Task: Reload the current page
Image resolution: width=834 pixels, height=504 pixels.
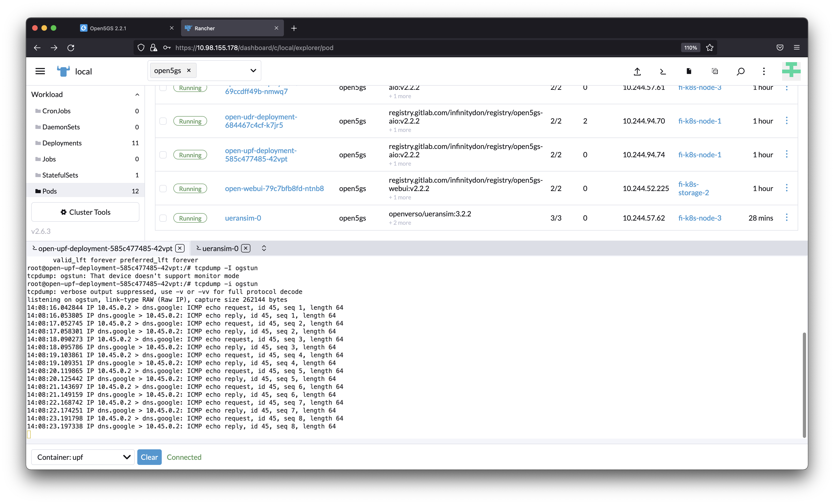Action: [x=71, y=48]
